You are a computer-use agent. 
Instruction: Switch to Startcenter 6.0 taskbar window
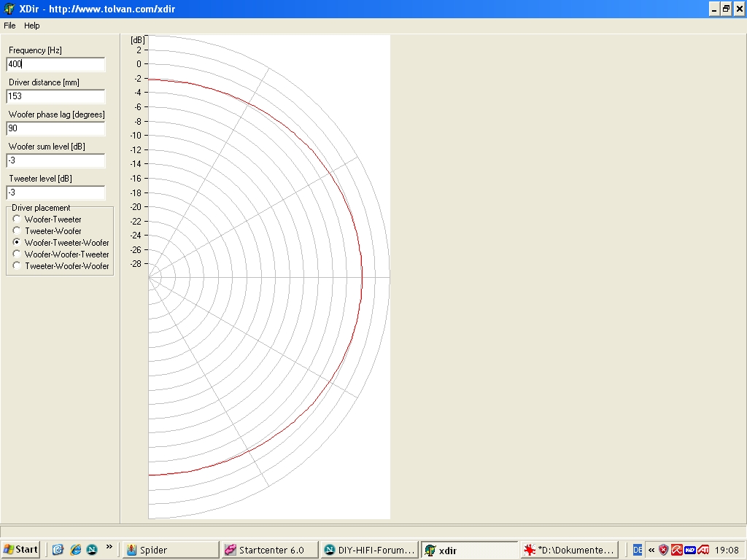click(269, 550)
